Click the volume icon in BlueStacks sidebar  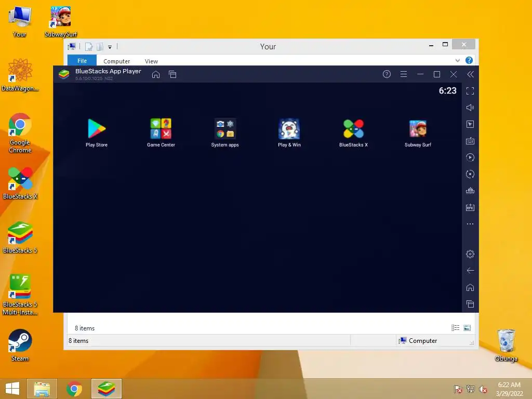point(470,108)
